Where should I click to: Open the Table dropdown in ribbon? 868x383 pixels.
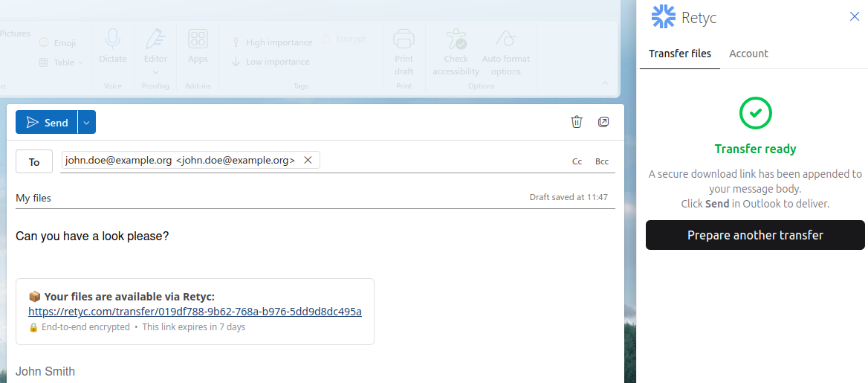[x=61, y=62]
